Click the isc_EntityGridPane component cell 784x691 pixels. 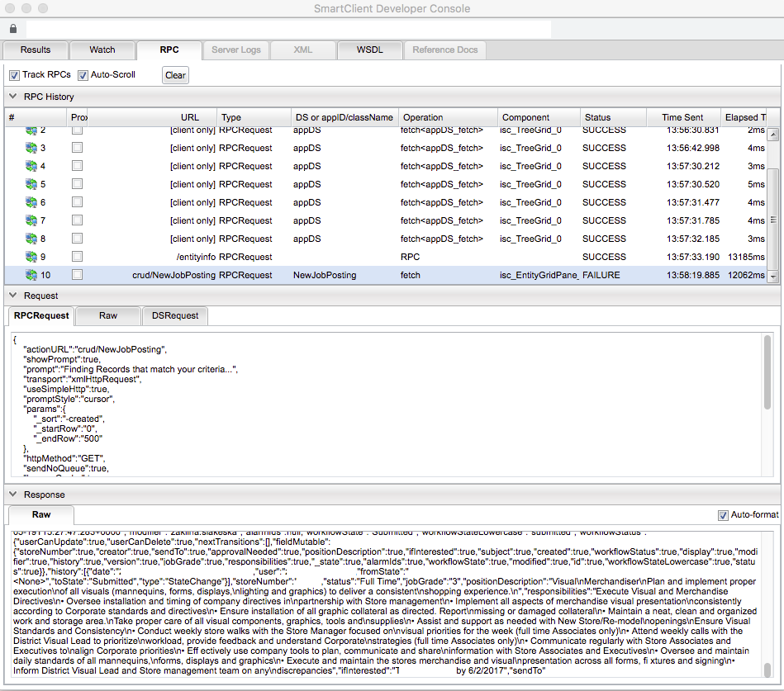539,275
